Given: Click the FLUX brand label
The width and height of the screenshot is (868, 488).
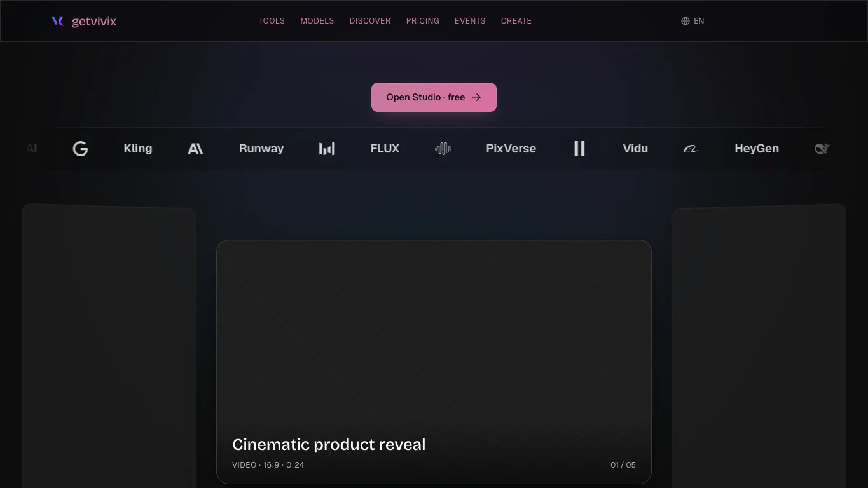Looking at the screenshot, I should coord(385,149).
